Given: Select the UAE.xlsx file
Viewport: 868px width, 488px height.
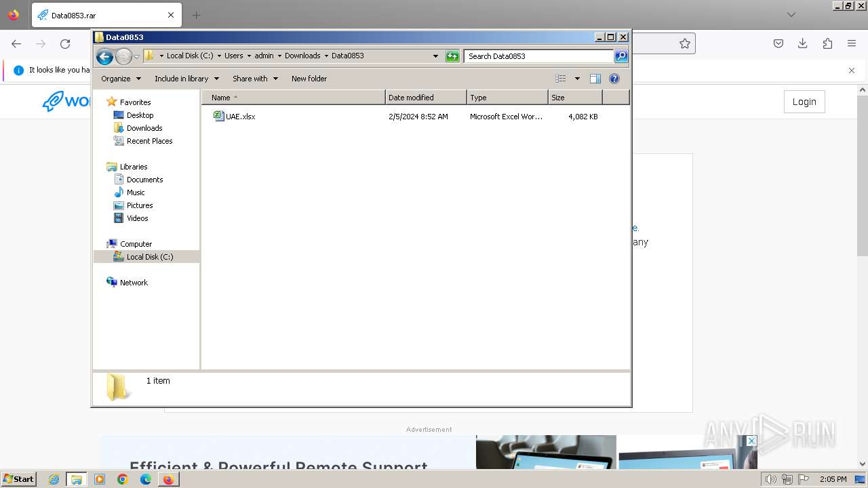Looking at the screenshot, I should pos(241,117).
